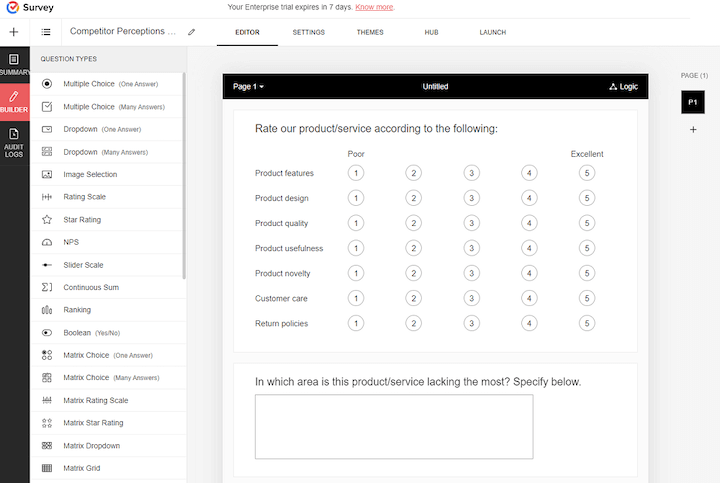Click the list icon beside survey title
This screenshot has width=720, height=483.
click(46, 32)
